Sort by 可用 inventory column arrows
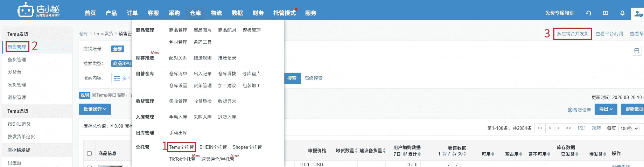Image resolution: width=644 pixels, height=167 pixels. [x=493, y=154]
